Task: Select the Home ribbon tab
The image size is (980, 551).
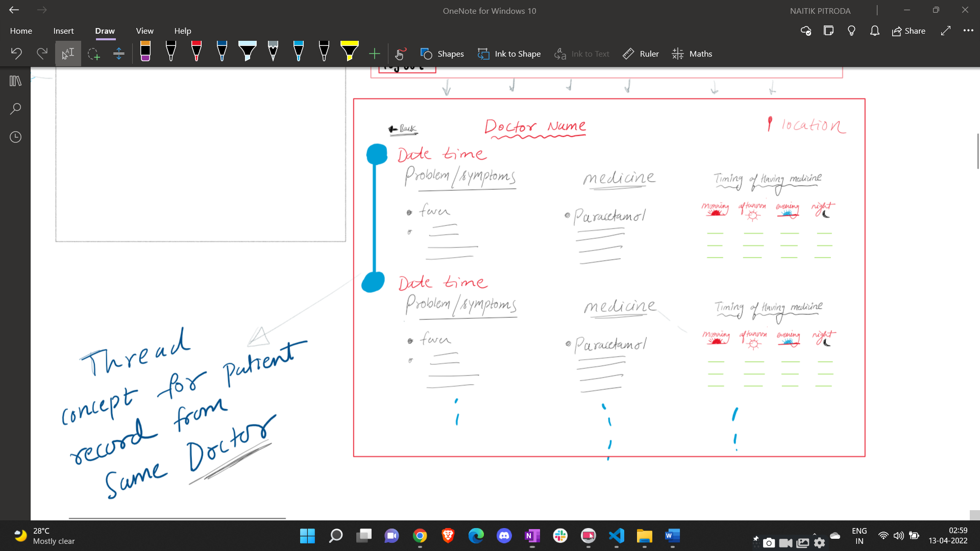Action: click(x=21, y=31)
